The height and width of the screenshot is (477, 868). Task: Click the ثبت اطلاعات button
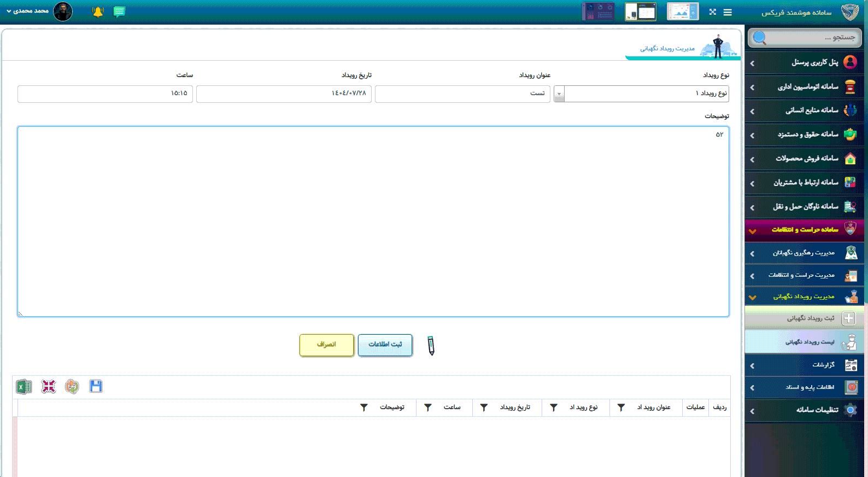tap(385, 345)
